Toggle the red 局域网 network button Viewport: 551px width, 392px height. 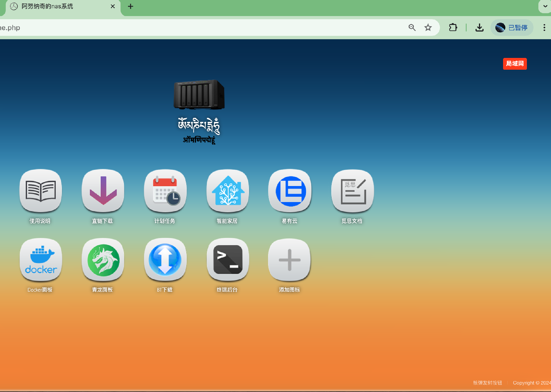click(x=515, y=64)
